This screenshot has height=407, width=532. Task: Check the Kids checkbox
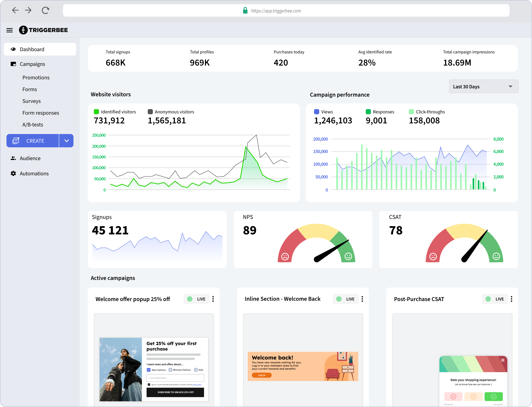[196, 370]
